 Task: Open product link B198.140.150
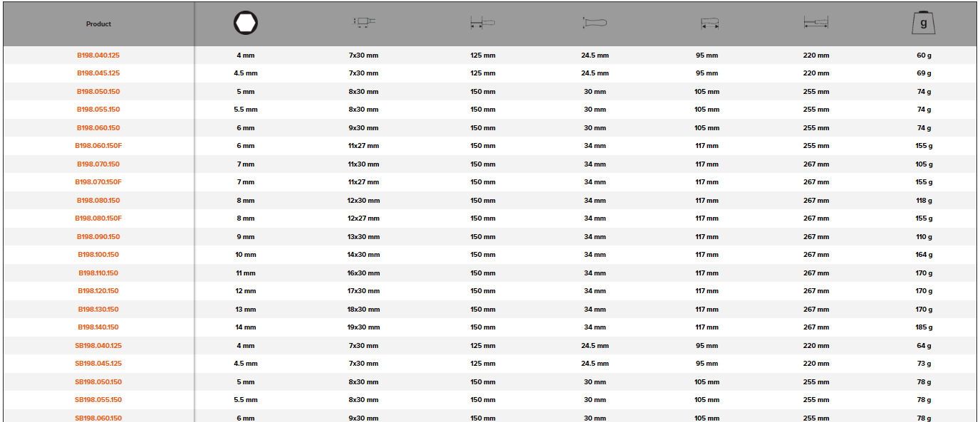(x=98, y=327)
